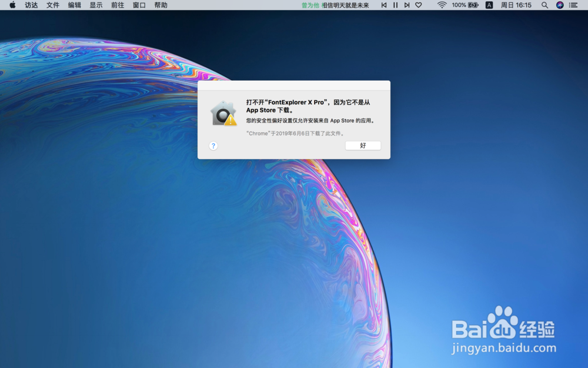Click the 好 button in the dialog
The width and height of the screenshot is (588, 368).
pos(363,145)
